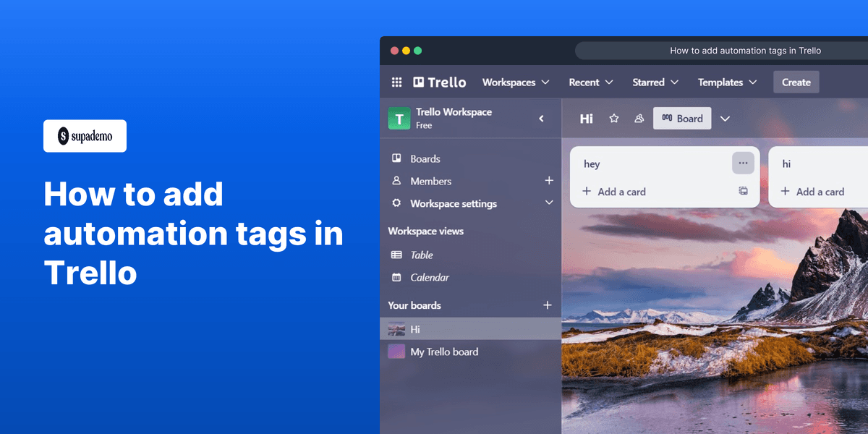Click the Create button
This screenshot has width=868, height=434.
click(796, 82)
